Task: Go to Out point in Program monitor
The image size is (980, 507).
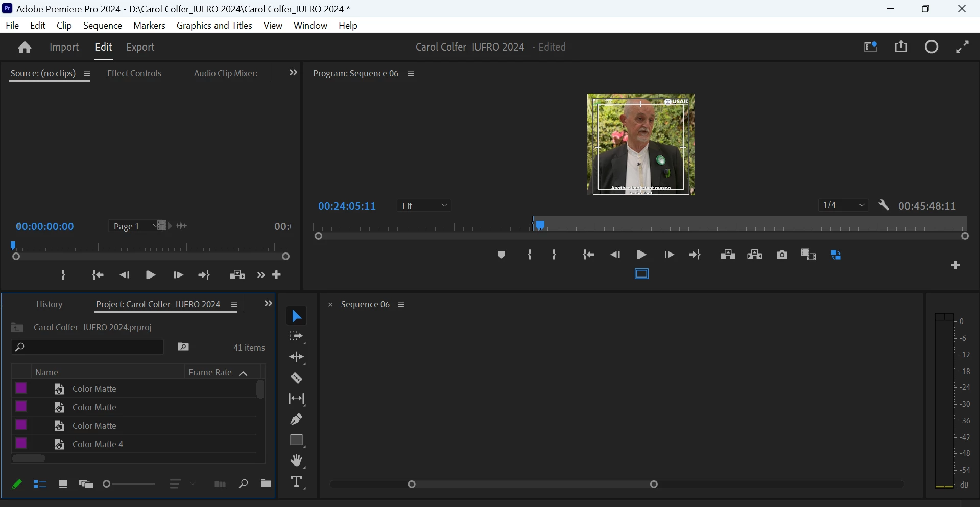Action: [695, 255]
